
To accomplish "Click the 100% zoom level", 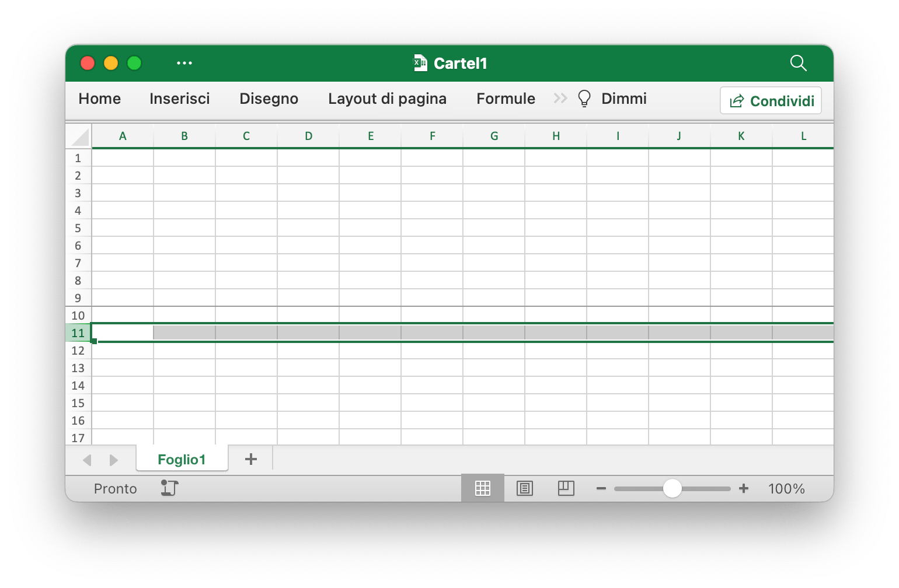I will [786, 489].
